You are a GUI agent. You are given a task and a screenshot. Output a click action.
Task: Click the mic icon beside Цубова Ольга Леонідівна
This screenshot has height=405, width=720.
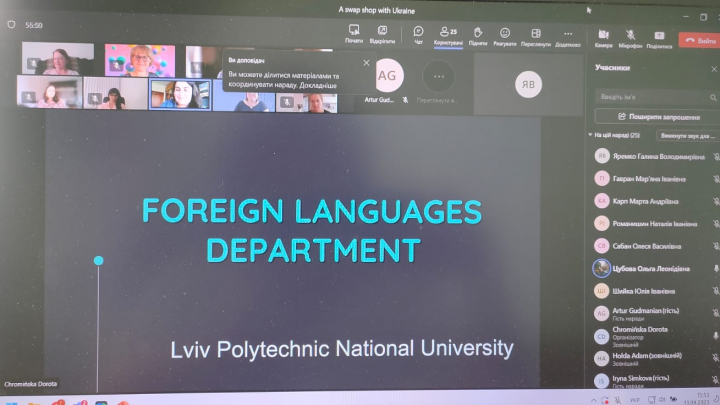click(x=716, y=269)
